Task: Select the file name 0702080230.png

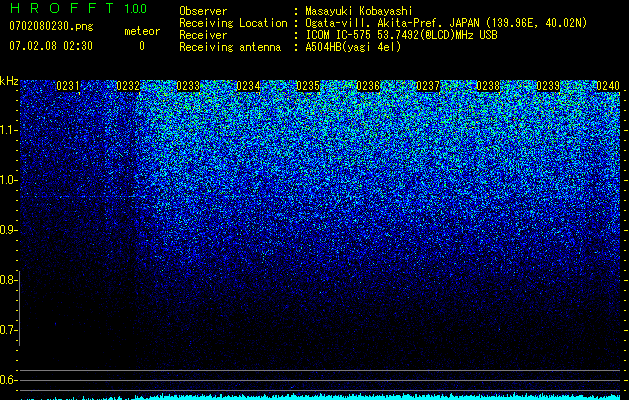Action: 51,26
